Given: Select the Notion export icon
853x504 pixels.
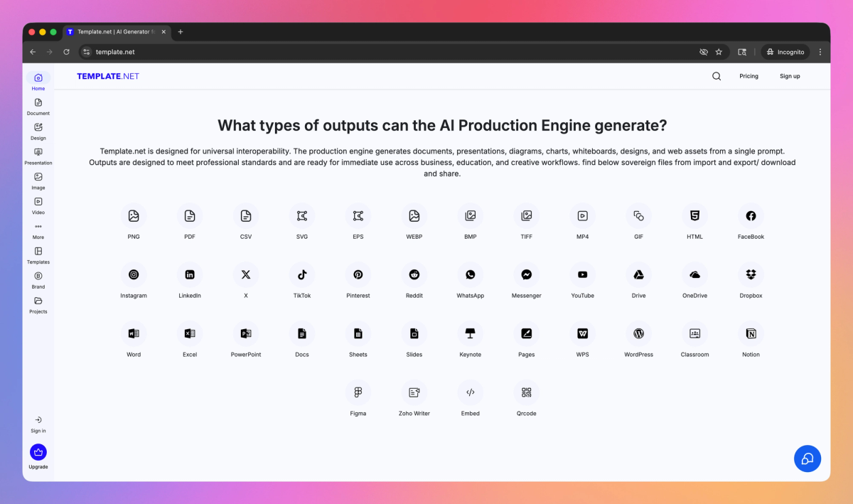Looking at the screenshot, I should click(x=751, y=333).
